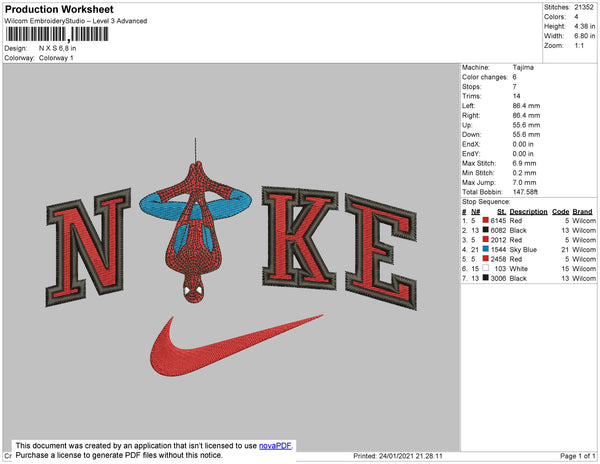Viewport: 600px width, 464px height.
Task: Select the width value "6.80 in"
Action: coord(585,36)
